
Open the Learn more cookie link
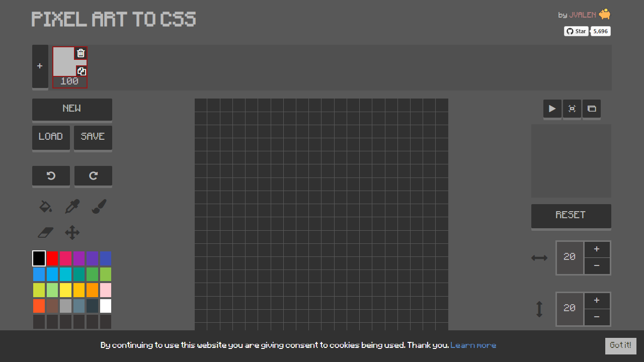(x=473, y=345)
